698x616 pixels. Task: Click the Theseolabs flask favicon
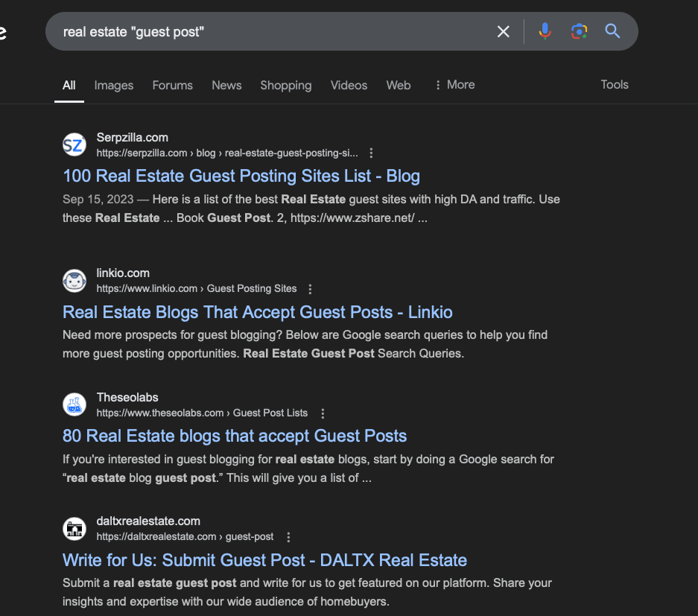(x=74, y=404)
